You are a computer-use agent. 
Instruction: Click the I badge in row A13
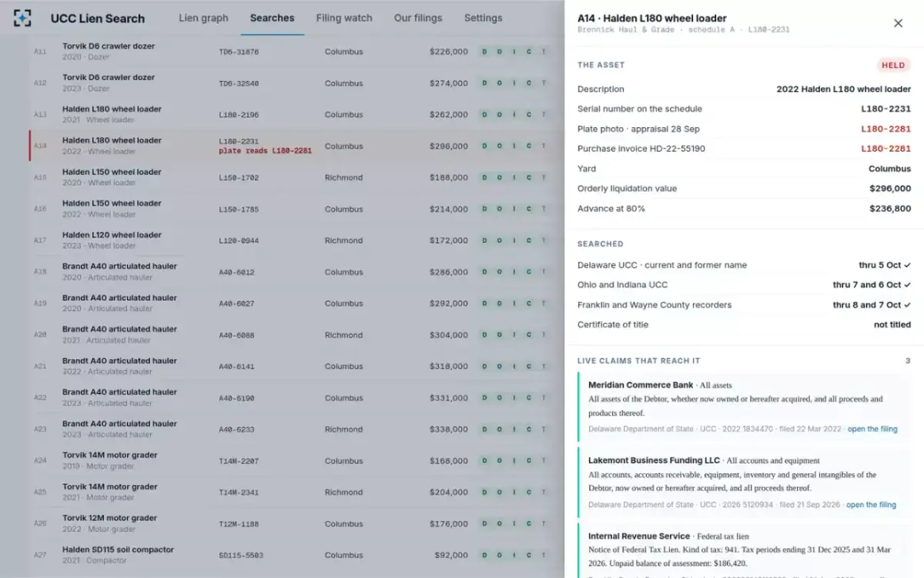coord(514,115)
